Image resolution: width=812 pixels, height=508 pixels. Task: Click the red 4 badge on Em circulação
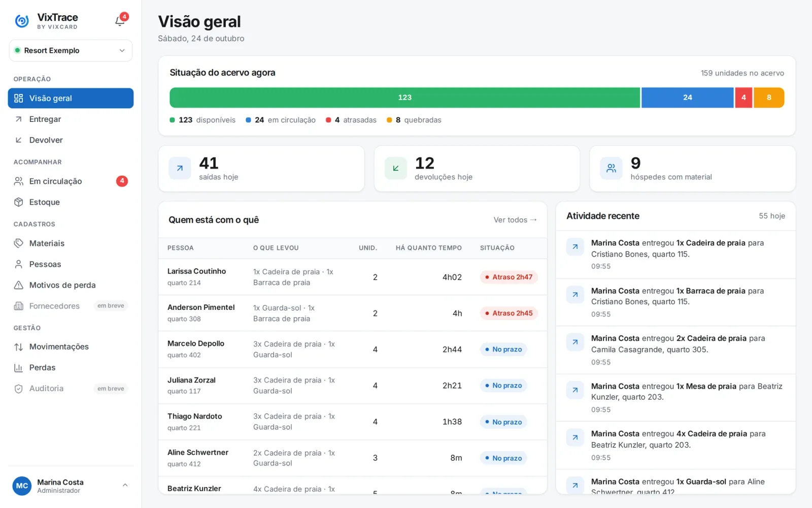click(x=122, y=181)
